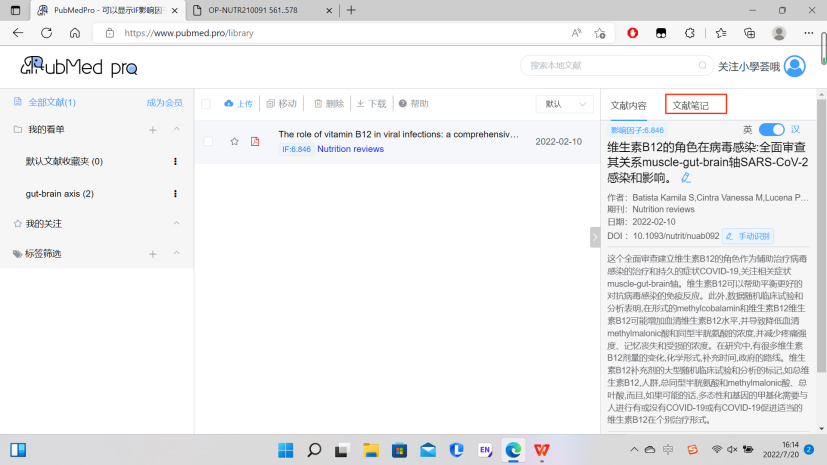This screenshot has height=465, width=827.
Task: Tick the select-all checkbox in the toolbar
Action: point(206,104)
